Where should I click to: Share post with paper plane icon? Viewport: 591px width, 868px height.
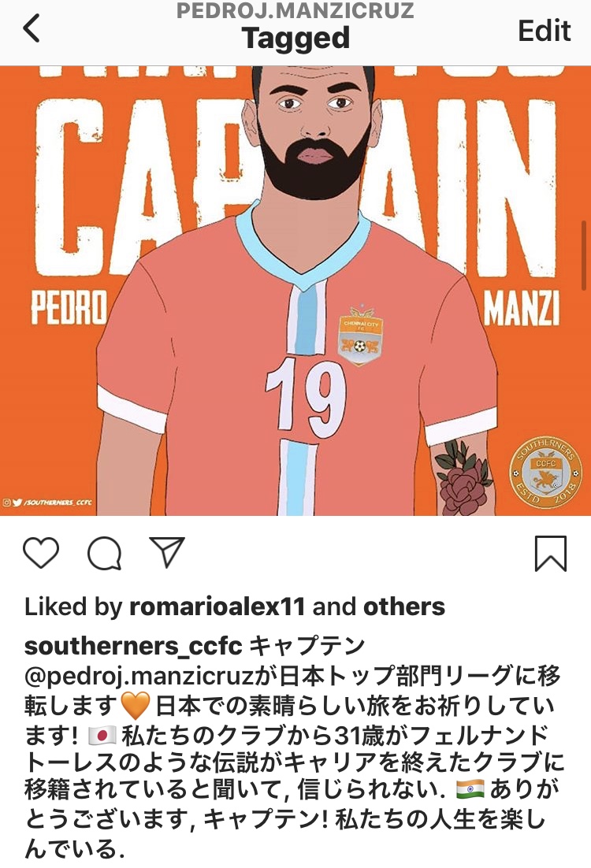point(167,552)
